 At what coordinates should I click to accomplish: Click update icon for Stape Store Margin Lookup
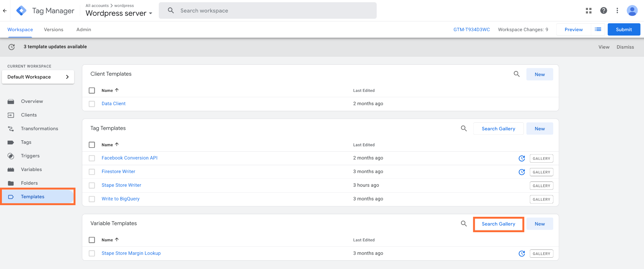[522, 254]
